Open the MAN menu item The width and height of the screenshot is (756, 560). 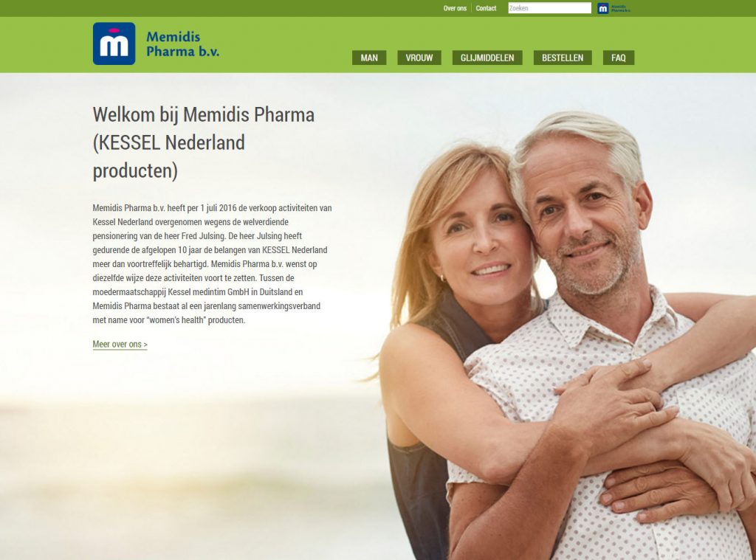point(369,58)
